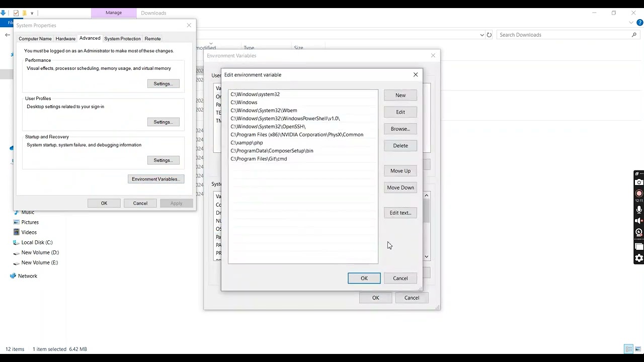Open the Customize Quick Access Toolbar dropdown arrow
644x362 pixels.
coord(32,13)
